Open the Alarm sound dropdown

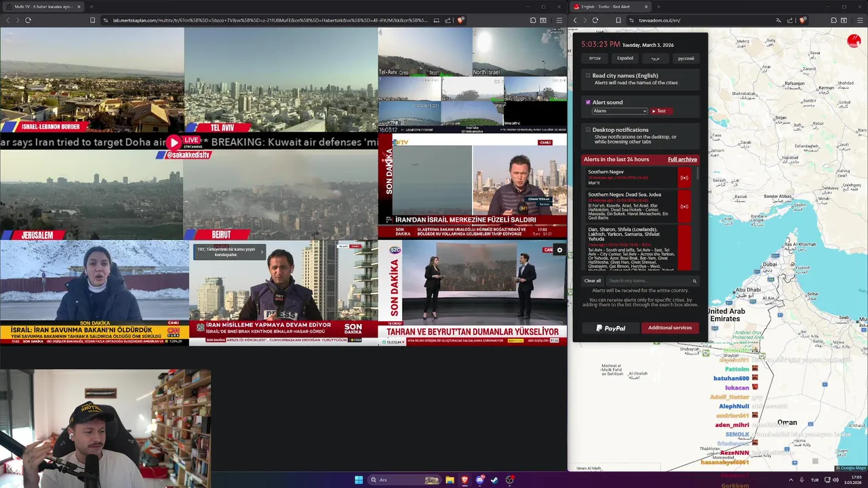pos(620,110)
